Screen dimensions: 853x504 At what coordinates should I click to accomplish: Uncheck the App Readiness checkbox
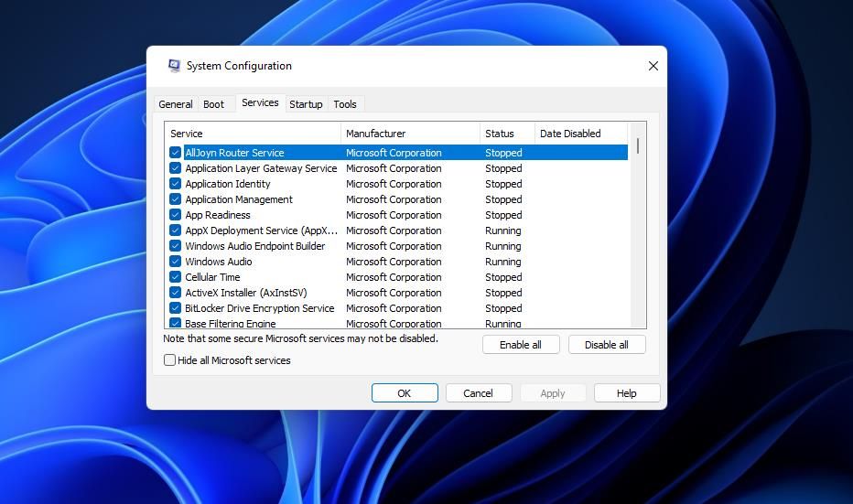tap(176, 215)
